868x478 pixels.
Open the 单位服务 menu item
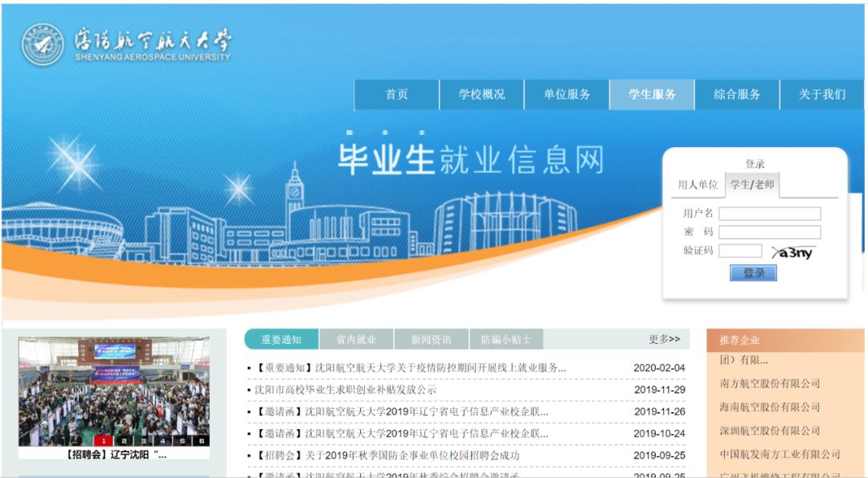pos(567,95)
